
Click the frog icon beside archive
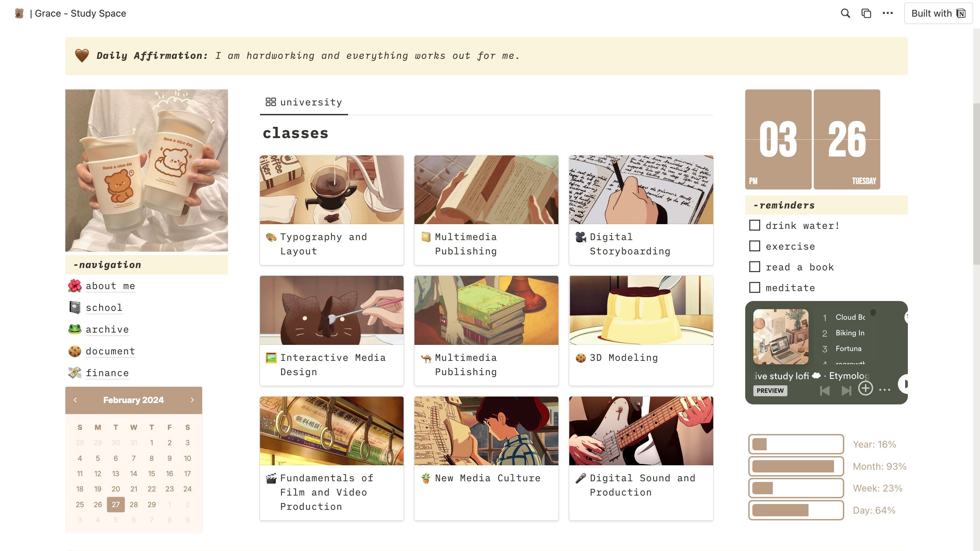pyautogui.click(x=75, y=329)
